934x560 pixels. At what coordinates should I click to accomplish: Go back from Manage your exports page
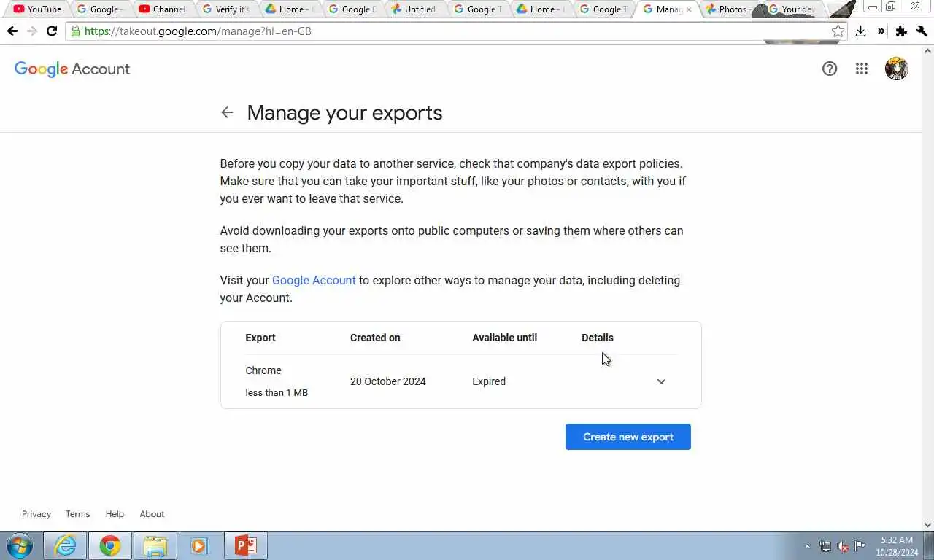[227, 112]
